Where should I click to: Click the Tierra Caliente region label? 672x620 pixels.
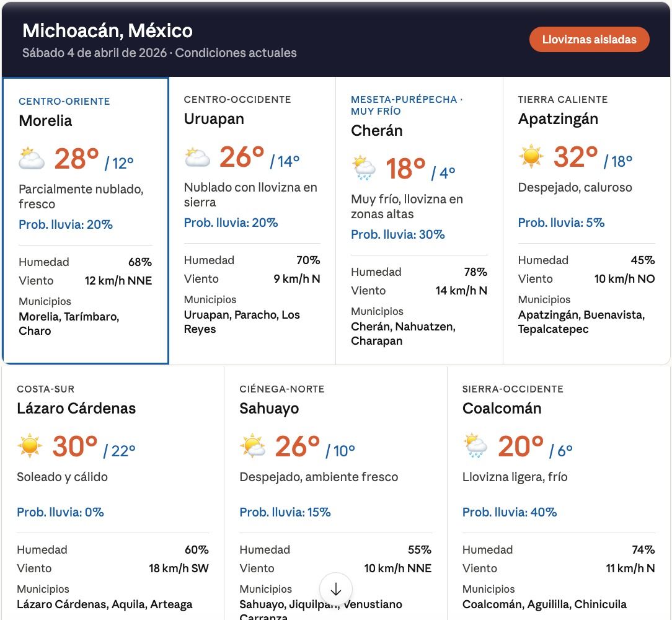tap(563, 99)
